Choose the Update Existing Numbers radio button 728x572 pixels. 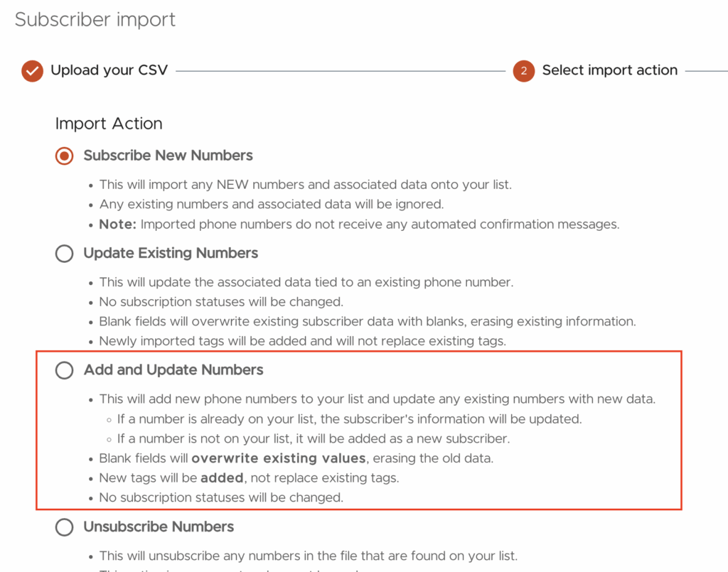pyautogui.click(x=65, y=254)
